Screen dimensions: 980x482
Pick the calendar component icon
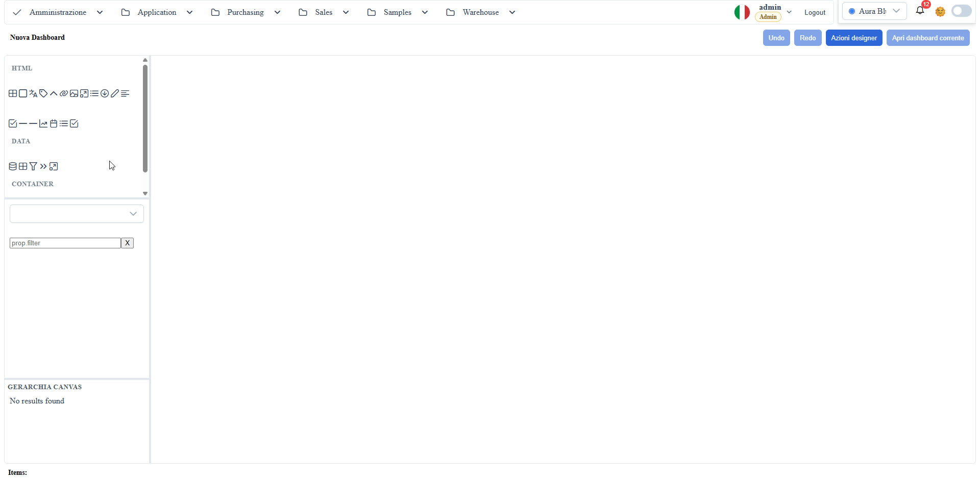tap(54, 123)
